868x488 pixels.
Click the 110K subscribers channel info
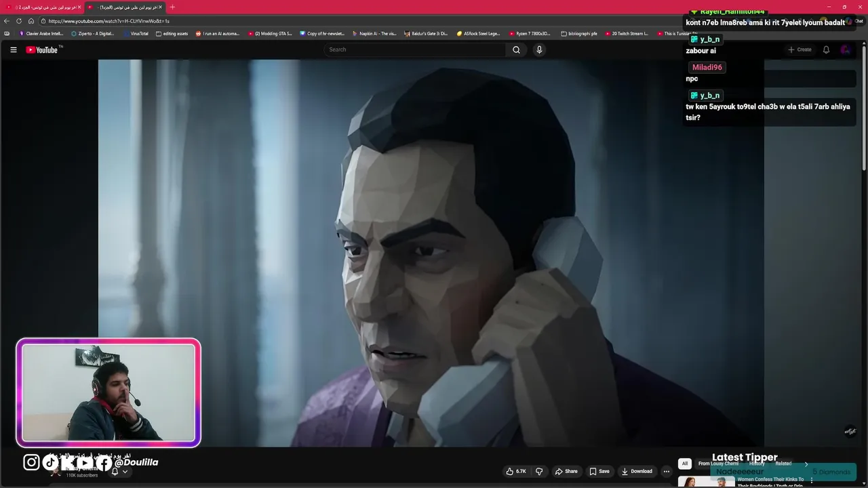point(82,475)
